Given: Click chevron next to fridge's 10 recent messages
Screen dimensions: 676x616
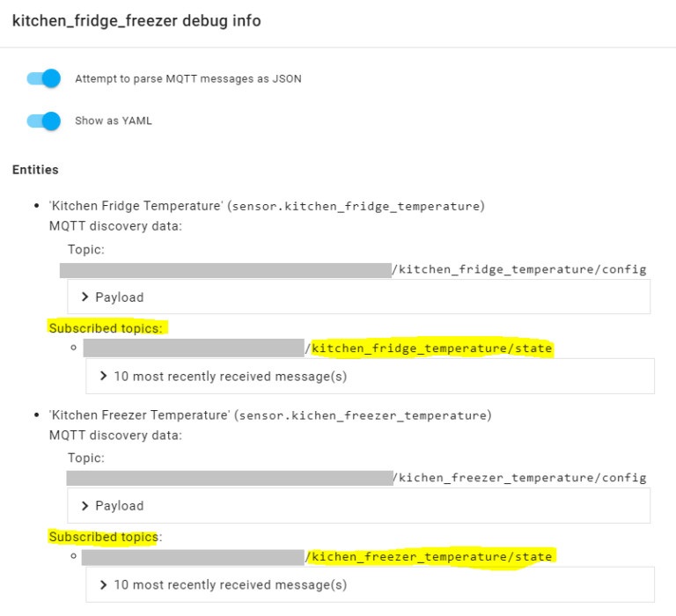Looking at the screenshot, I should click(x=103, y=376).
